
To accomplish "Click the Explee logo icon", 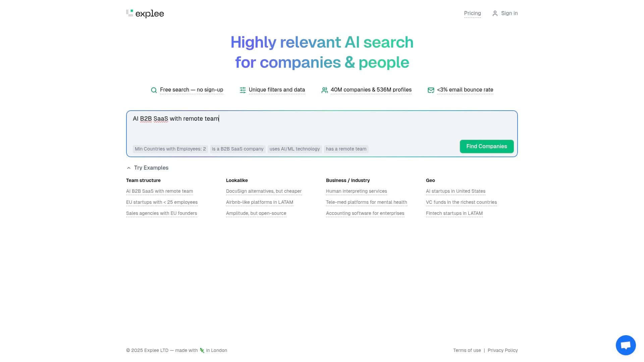I will coord(130,13).
